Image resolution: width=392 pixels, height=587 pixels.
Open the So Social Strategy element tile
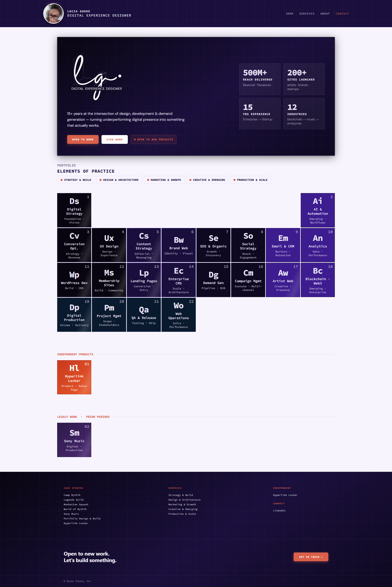coord(248,245)
